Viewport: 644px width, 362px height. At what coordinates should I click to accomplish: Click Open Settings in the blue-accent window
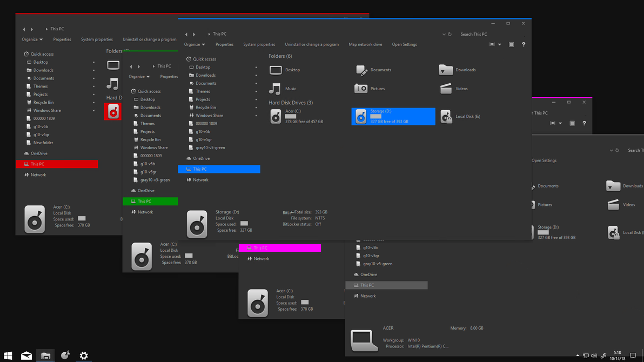click(x=404, y=44)
